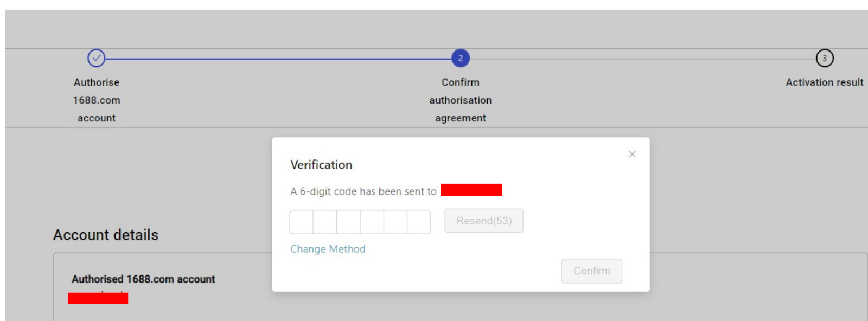This screenshot has width=868, height=321.
Task: Click the third digit code box
Action: click(x=349, y=222)
